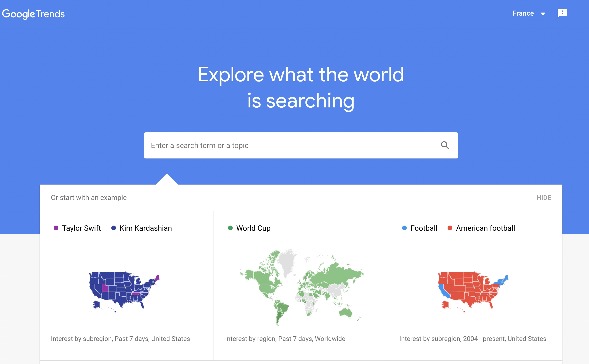Open the Football vs American football map
Viewport: 589px width, 364px height.
point(473,291)
